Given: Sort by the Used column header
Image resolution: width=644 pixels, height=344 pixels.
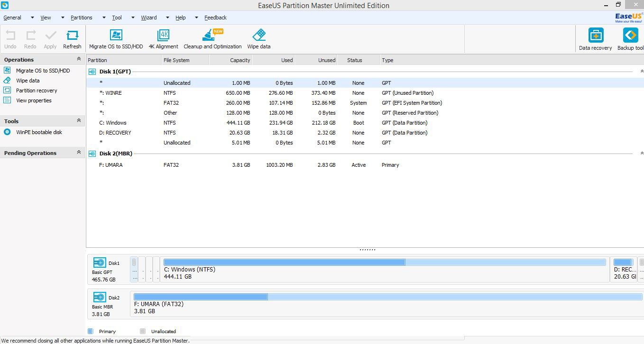Looking at the screenshot, I should click(x=273, y=60).
